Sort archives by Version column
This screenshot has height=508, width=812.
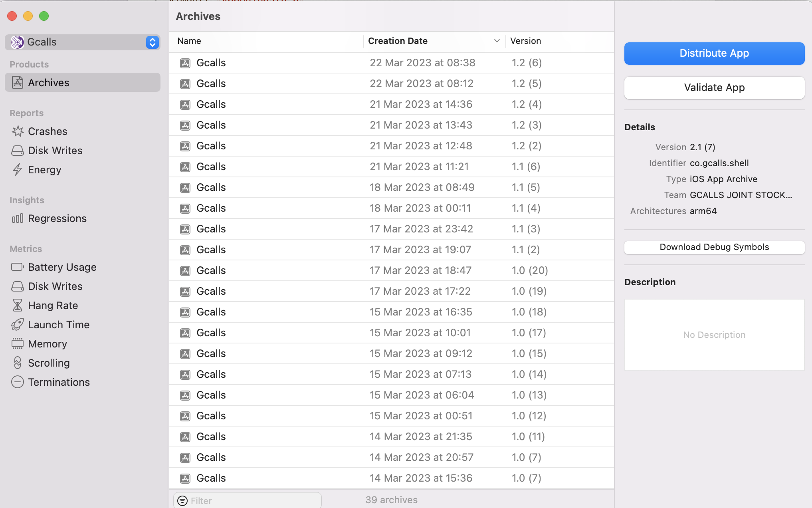click(525, 41)
